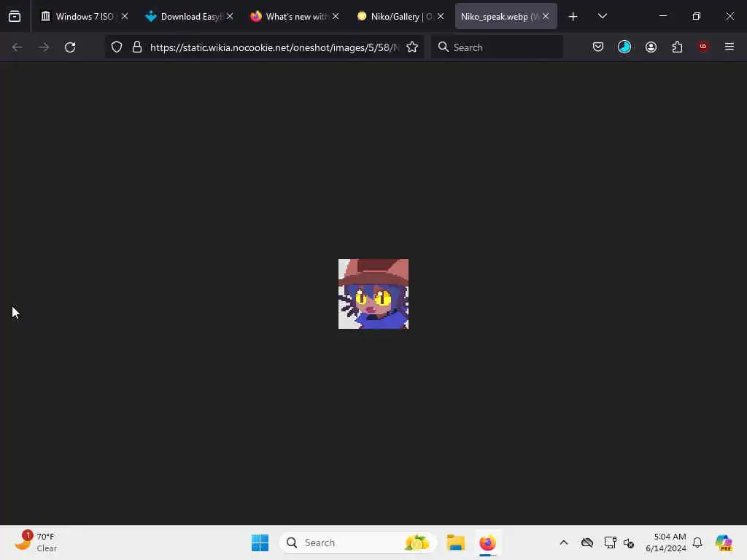Screen dimensions: 747x560
Task: Open the cloud sync tray icon
Action: click(587, 542)
